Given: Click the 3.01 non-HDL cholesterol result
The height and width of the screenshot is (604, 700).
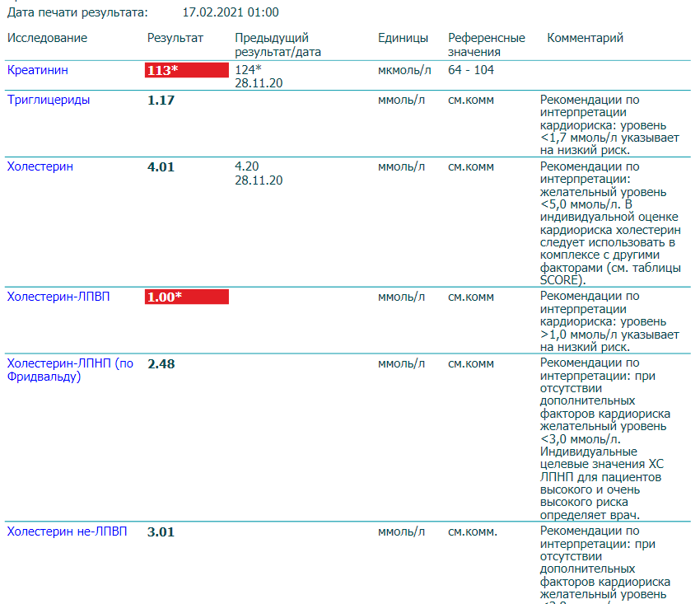Looking at the screenshot, I should [x=161, y=532].
